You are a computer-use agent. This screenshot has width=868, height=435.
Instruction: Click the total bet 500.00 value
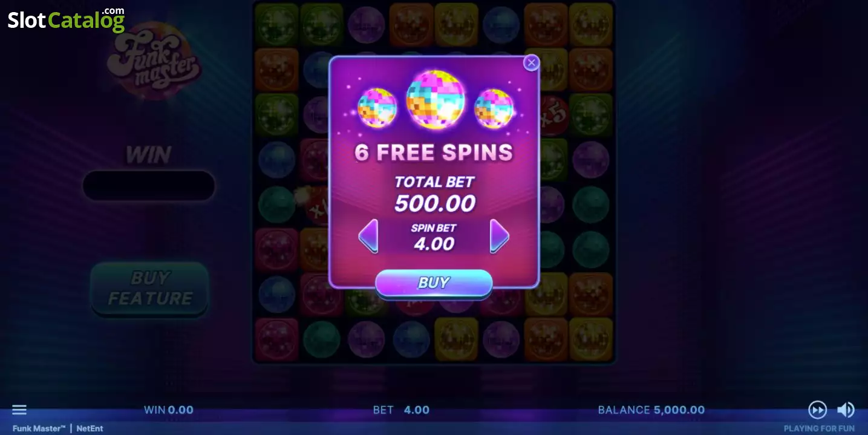click(435, 204)
